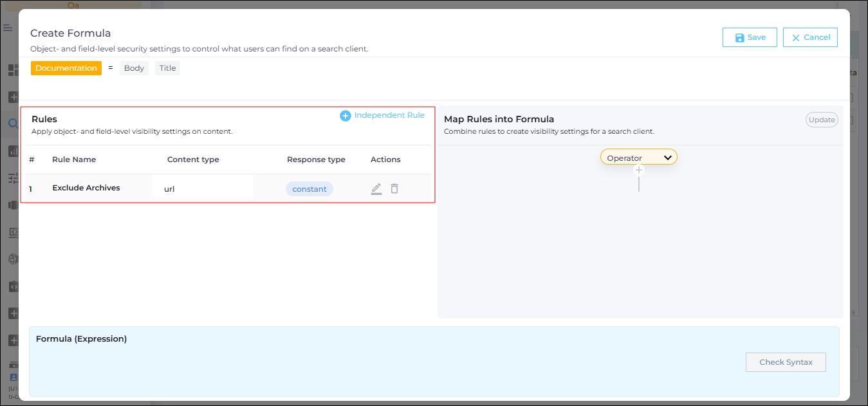Screen dimensions: 868x406
Task: Click the floppy disk icon in Save
Action: pos(739,38)
